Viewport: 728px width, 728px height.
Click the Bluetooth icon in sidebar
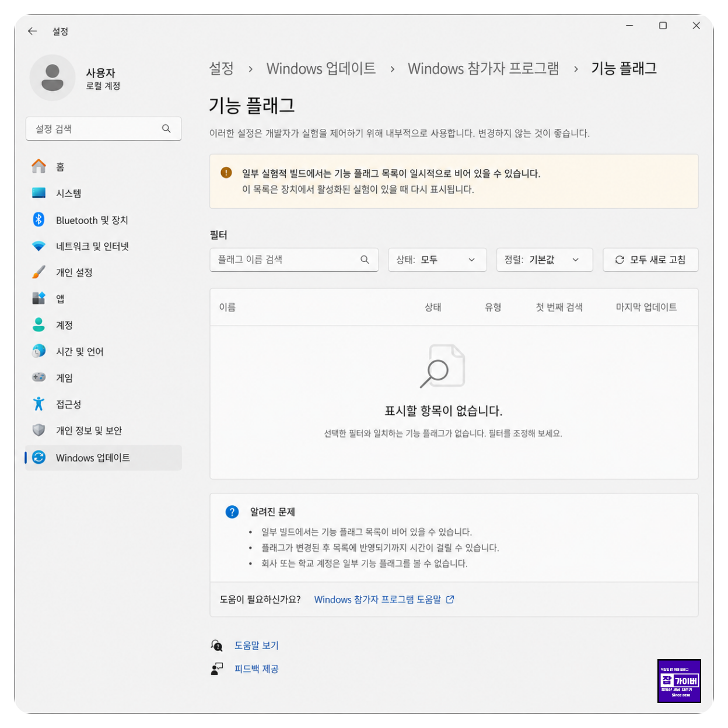coord(39,219)
